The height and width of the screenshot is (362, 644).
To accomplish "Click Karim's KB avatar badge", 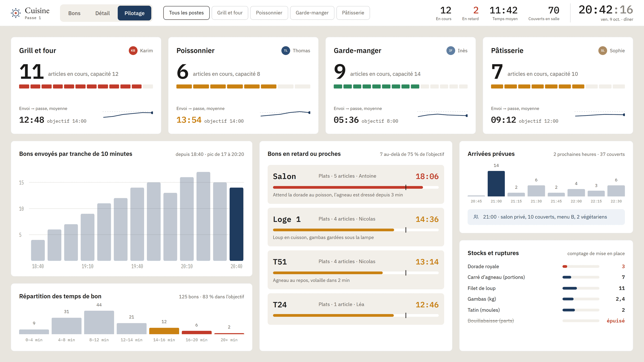I will point(133,51).
